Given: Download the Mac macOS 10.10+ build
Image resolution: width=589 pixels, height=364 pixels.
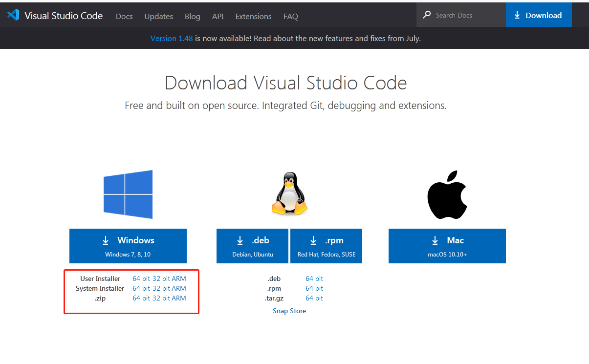Looking at the screenshot, I should coord(447,246).
